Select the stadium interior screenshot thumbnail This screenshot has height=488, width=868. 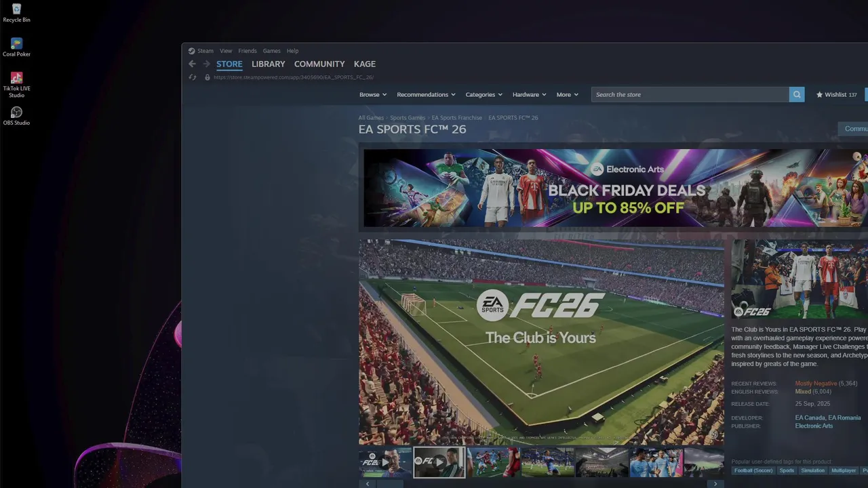pyautogui.click(x=602, y=462)
